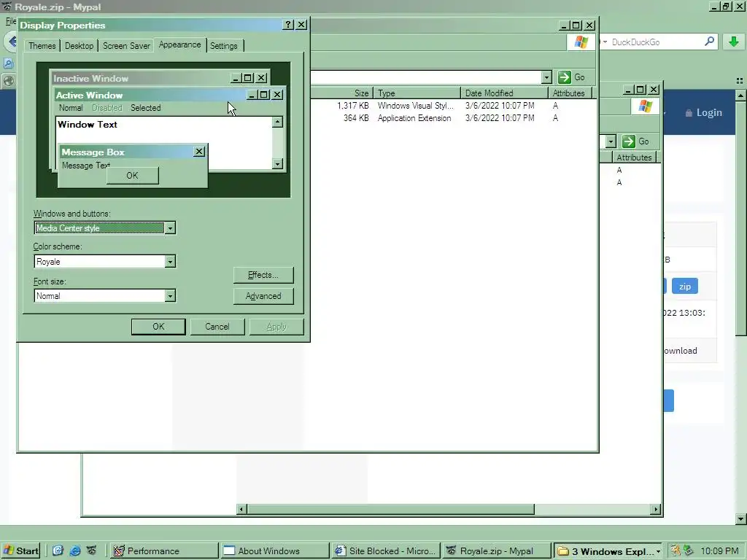
Task: Click the rear Explorer horizontal scrollbar thumb
Action: 390,510
